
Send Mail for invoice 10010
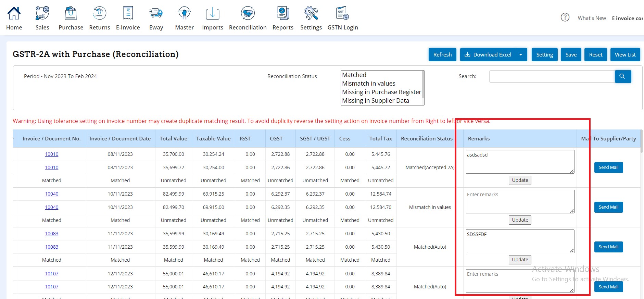[608, 167]
